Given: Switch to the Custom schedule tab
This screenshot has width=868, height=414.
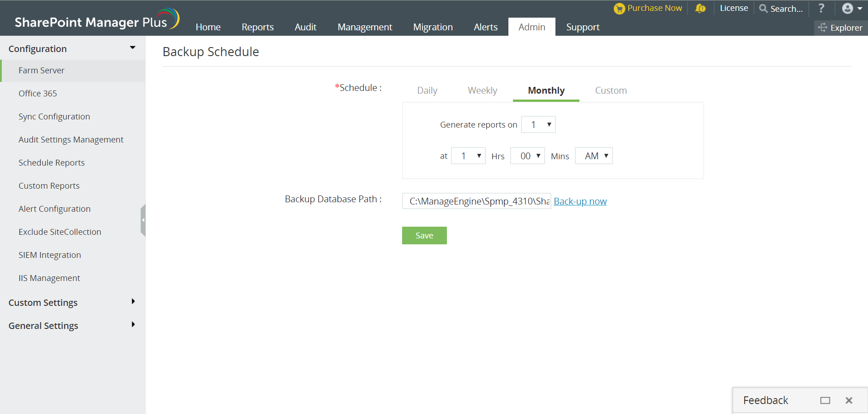Looking at the screenshot, I should [x=611, y=90].
